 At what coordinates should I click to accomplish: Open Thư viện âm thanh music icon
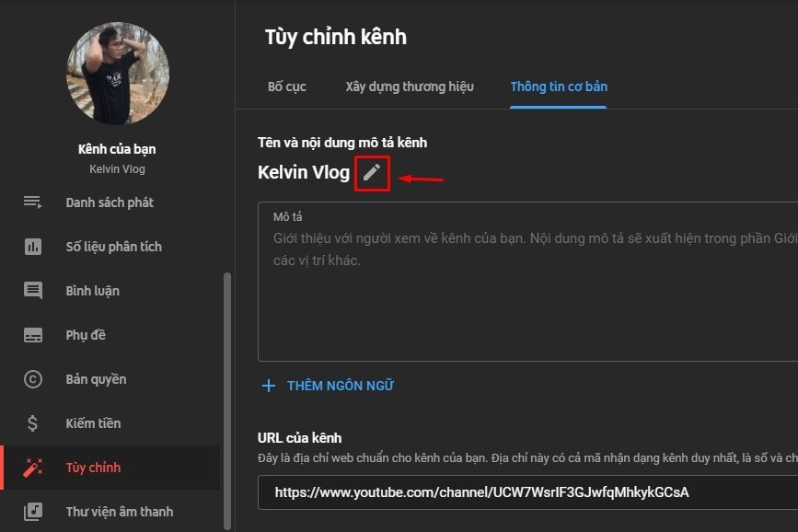(33, 512)
